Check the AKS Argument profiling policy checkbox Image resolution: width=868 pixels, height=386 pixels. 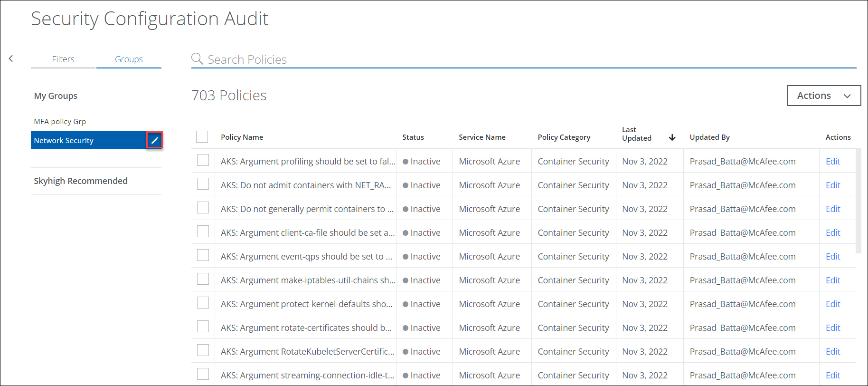203,161
